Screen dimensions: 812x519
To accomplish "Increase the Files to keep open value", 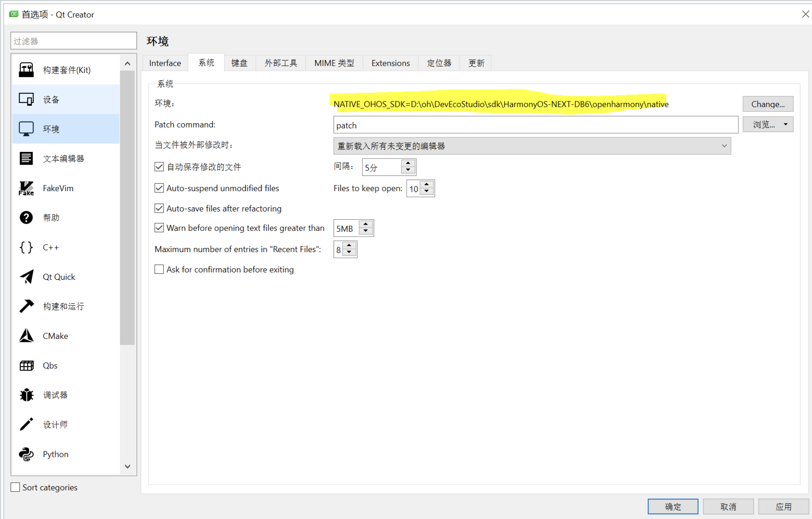I will [x=427, y=185].
